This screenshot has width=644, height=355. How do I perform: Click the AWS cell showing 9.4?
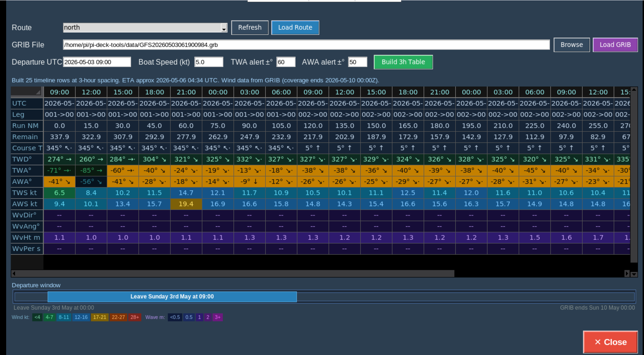click(60, 204)
